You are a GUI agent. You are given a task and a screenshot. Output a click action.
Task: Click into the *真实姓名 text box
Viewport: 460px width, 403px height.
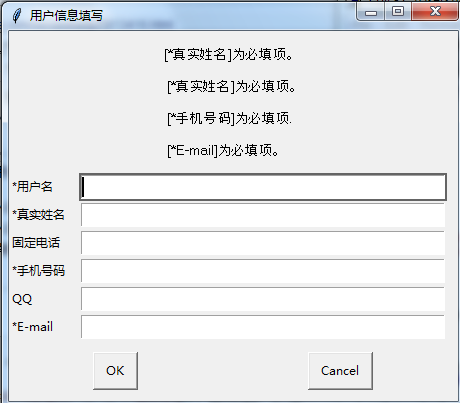263,215
